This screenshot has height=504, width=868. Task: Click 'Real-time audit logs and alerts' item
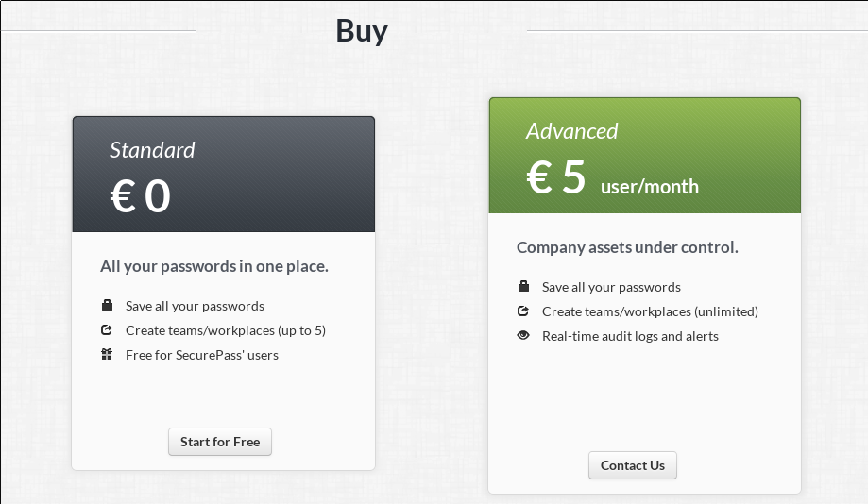(630, 336)
